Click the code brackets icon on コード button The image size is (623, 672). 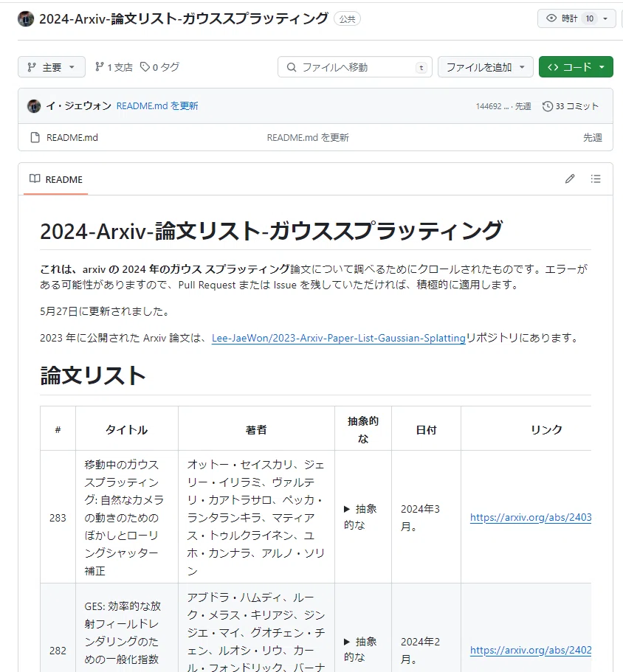coord(553,67)
